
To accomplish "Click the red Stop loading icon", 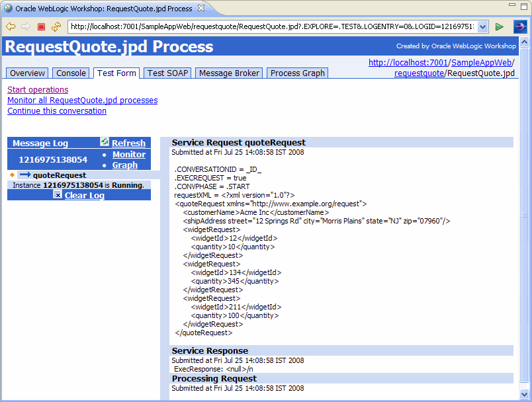I will pyautogui.click(x=42, y=26).
